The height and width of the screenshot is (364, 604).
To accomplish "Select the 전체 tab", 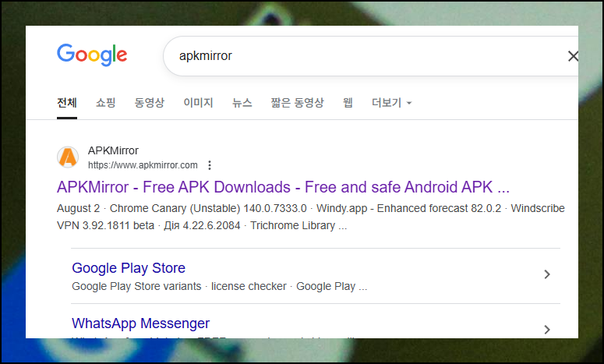I will 67,103.
